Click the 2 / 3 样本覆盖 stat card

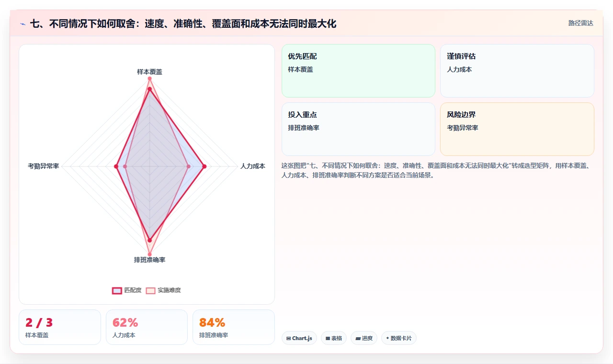tap(60, 327)
